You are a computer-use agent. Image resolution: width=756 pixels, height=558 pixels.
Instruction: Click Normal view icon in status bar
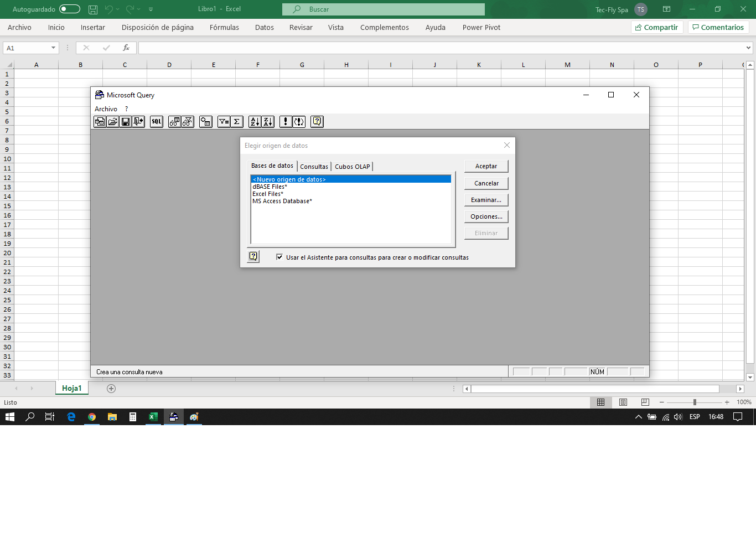[x=600, y=402]
